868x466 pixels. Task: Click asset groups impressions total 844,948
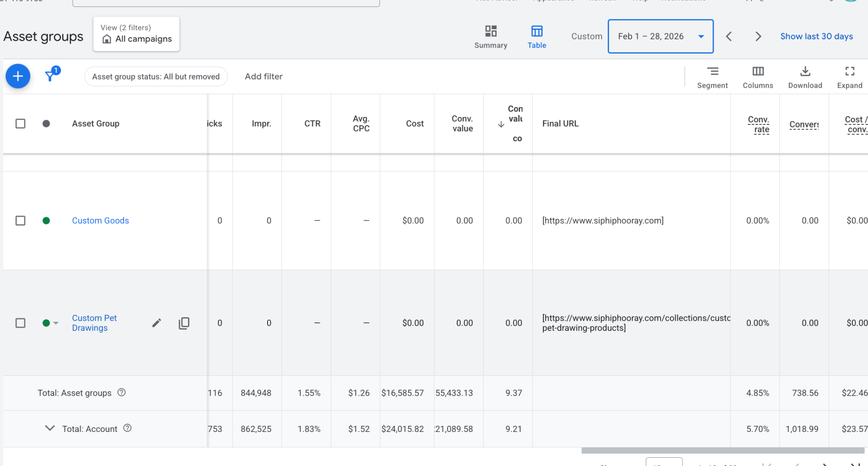[256, 393]
